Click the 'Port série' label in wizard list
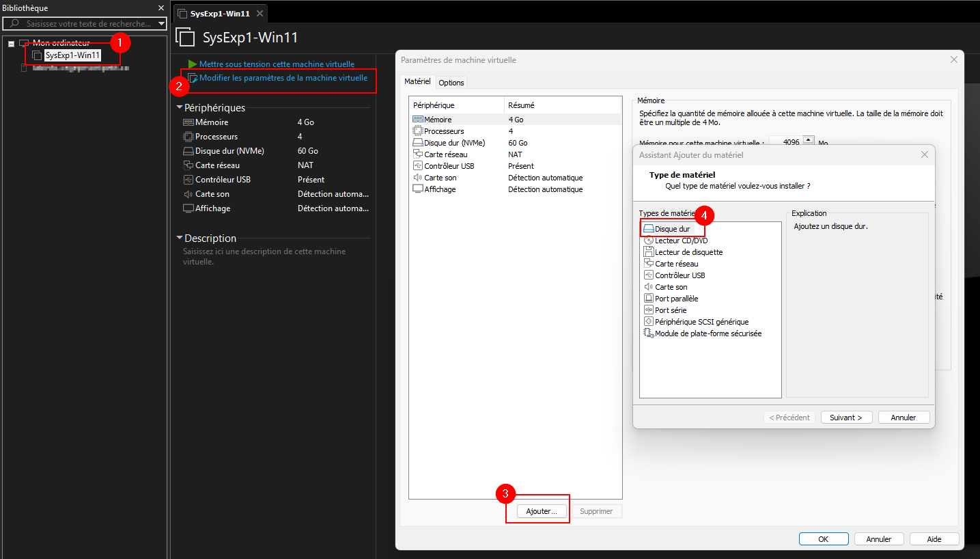980x559 pixels. pos(671,310)
